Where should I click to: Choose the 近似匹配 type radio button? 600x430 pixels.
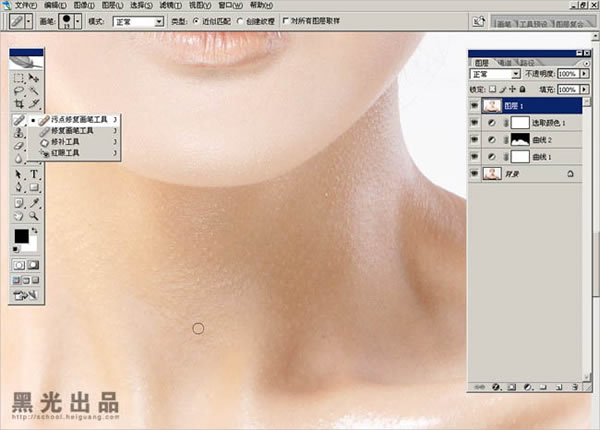(196, 21)
